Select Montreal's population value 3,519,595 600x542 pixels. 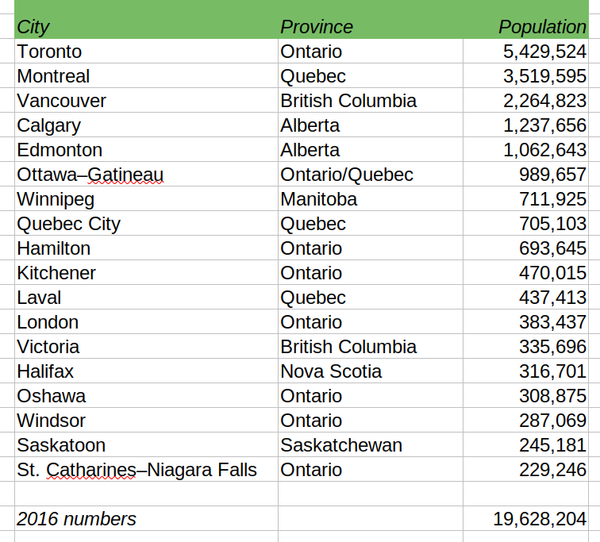pos(526,76)
